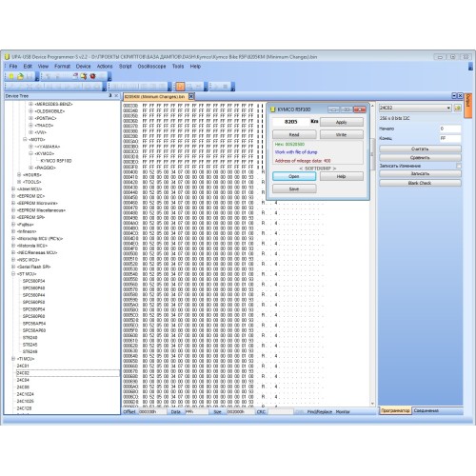Viewport: 476px width, 476px height.
Task: Click the Blank Check button
Action: 420,183
